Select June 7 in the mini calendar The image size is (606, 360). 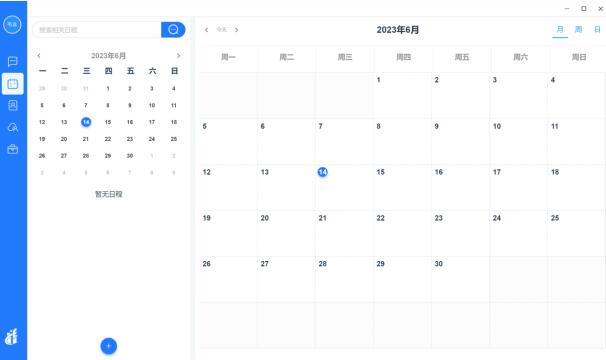click(86, 105)
